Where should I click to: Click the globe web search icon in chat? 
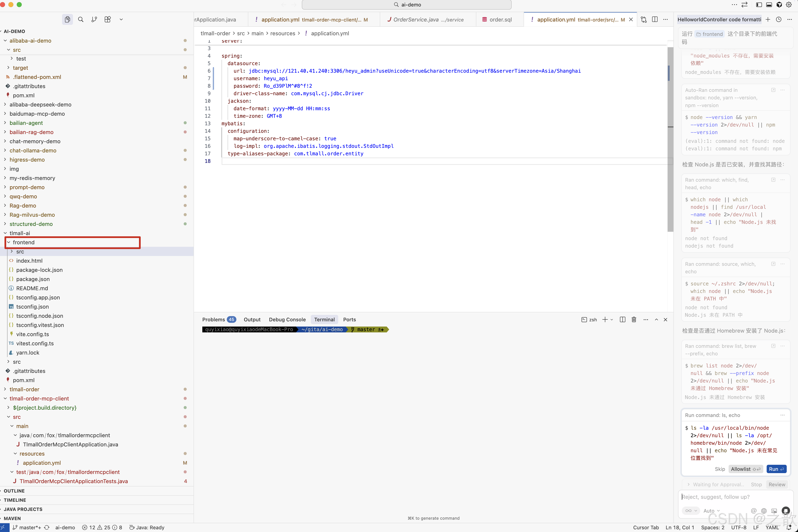click(764, 511)
